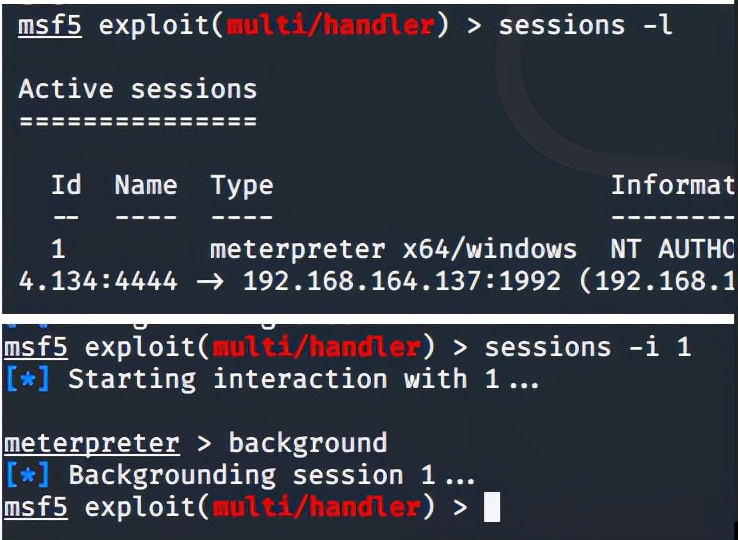This screenshot has height=540, width=738.
Task: Click the 'NT AUTHO' information text
Action: coord(673,249)
